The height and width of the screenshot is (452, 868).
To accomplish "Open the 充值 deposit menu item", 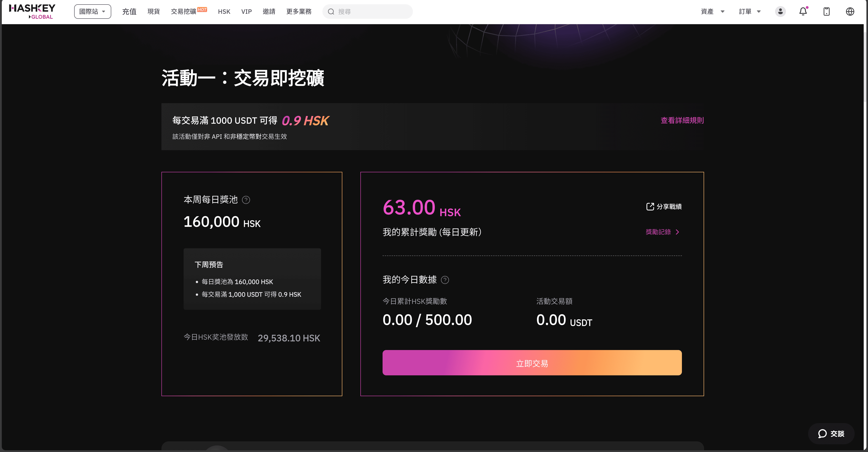I will point(129,12).
